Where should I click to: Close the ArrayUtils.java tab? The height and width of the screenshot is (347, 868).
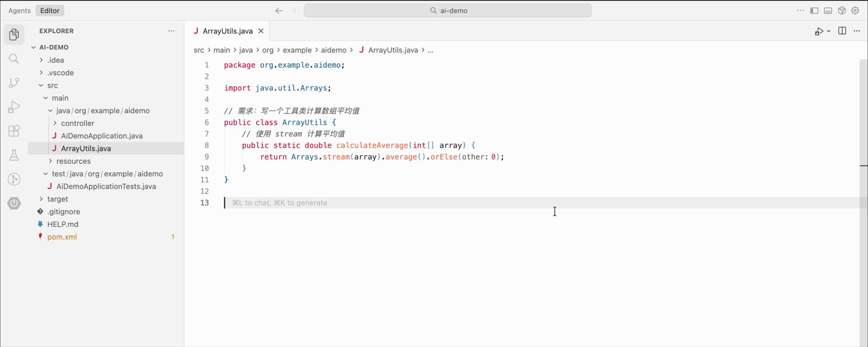pyautogui.click(x=261, y=31)
